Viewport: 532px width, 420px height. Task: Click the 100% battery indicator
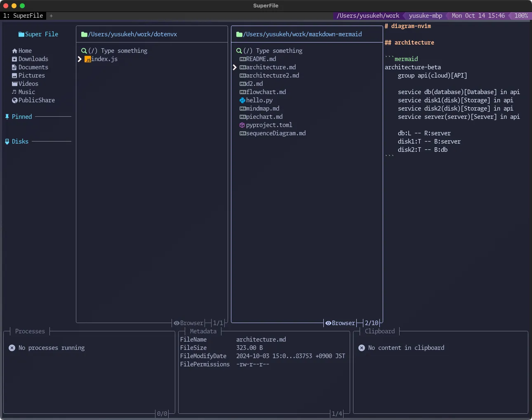pos(521,16)
